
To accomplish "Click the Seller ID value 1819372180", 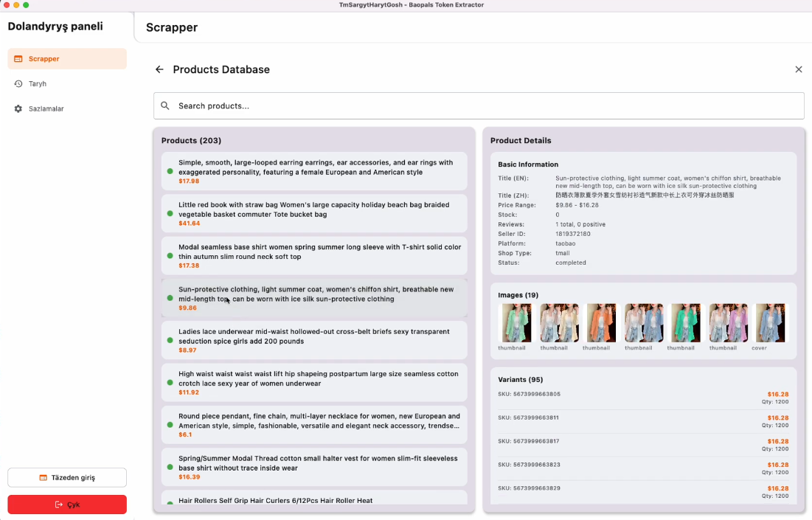I will click(x=573, y=234).
